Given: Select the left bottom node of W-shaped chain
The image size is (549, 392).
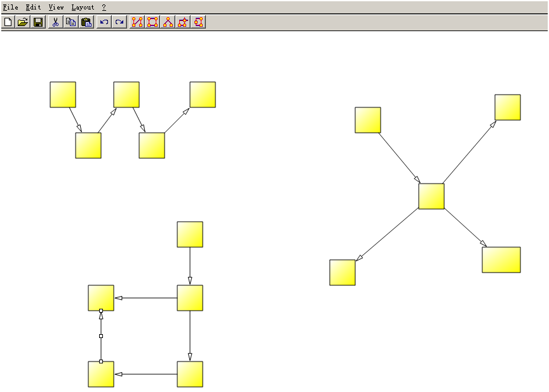Looking at the screenshot, I should [88, 145].
